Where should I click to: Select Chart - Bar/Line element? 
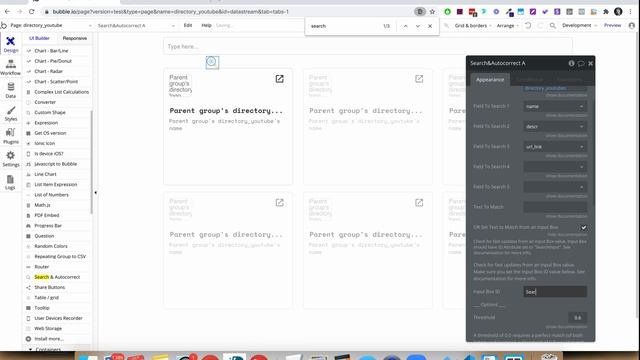coord(57,51)
